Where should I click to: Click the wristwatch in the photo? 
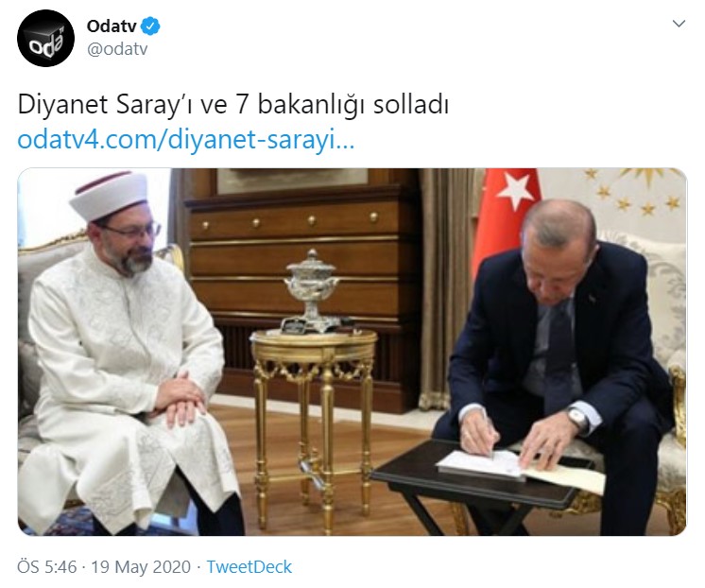577,419
